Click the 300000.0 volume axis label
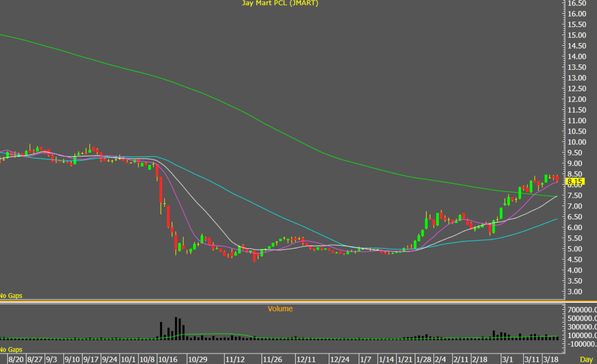 coord(582,327)
